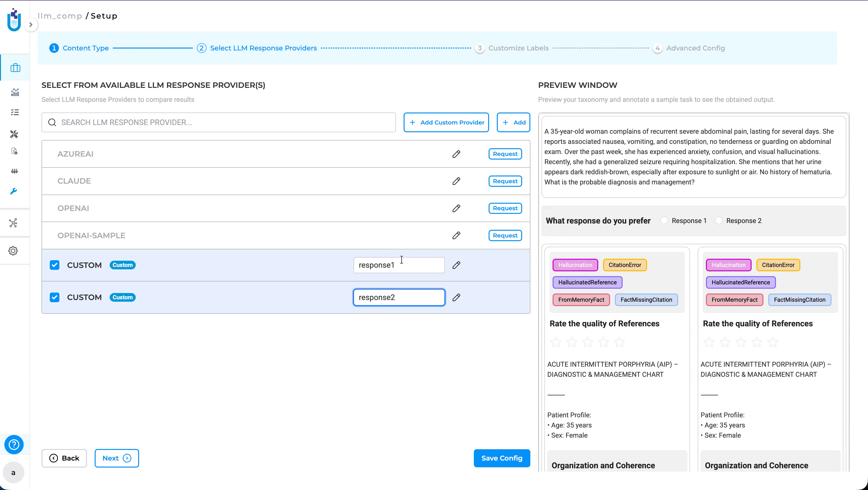Click the help question mark icon

14,445
